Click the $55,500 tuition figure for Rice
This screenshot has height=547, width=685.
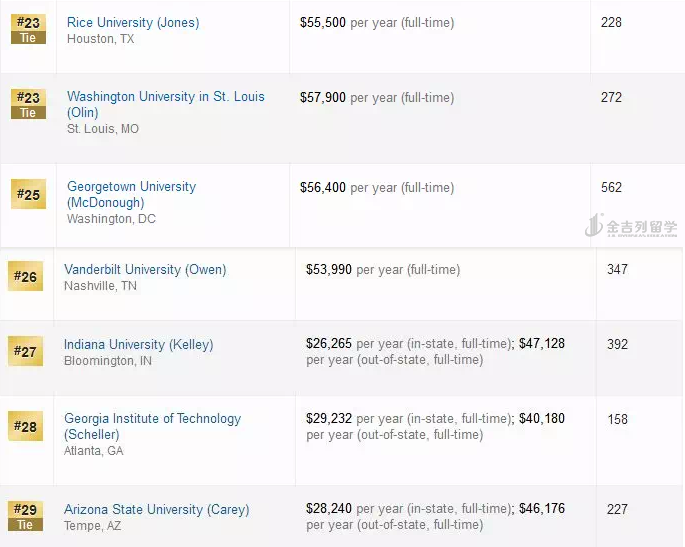(322, 22)
